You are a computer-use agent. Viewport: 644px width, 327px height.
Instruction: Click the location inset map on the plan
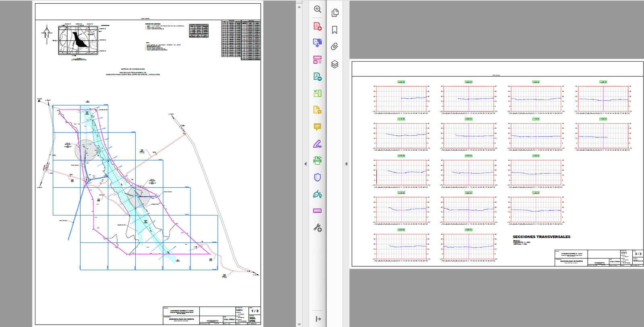(x=78, y=40)
